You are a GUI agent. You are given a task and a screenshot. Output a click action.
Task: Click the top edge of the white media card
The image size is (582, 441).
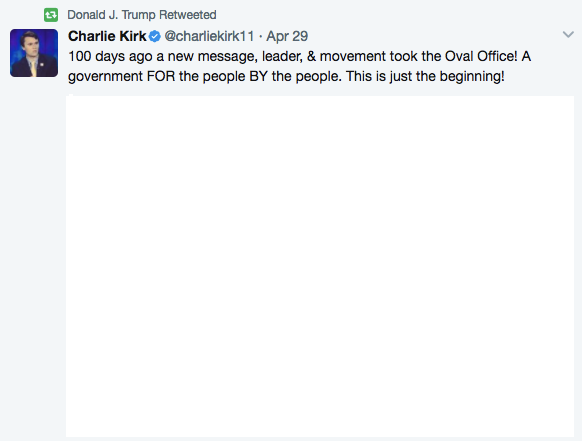click(320, 97)
